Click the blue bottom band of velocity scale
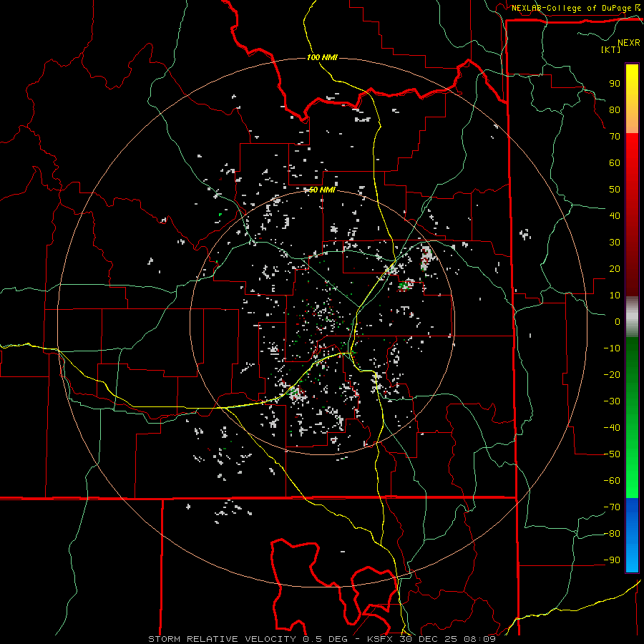The image size is (644, 644). click(632, 535)
